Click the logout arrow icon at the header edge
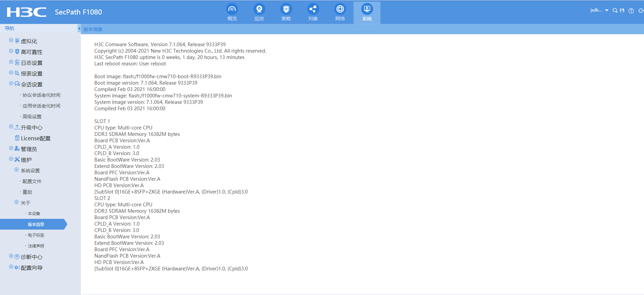 [x=641, y=11]
